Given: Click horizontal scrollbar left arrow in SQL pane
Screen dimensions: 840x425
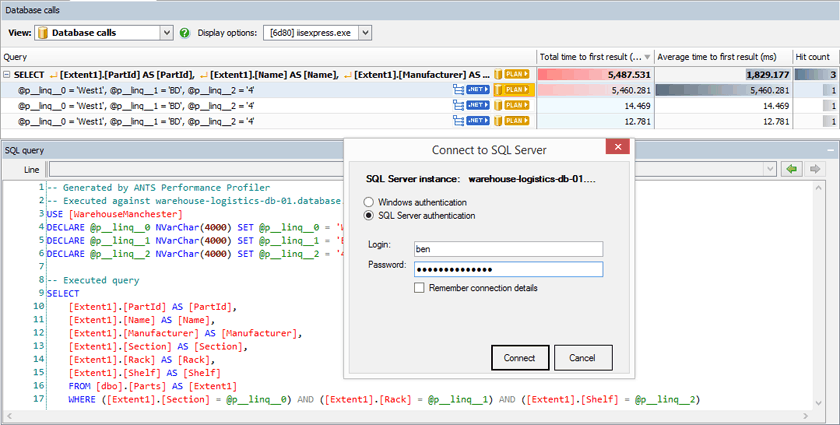Looking at the screenshot, I should click(8, 416).
